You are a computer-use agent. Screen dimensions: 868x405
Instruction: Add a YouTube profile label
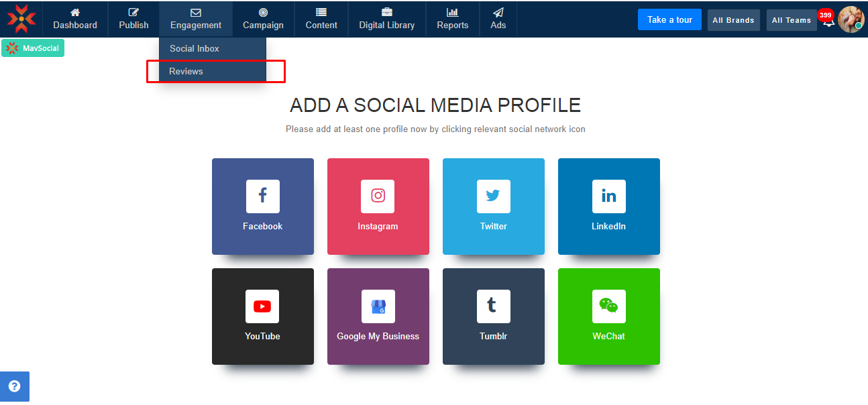(x=262, y=336)
